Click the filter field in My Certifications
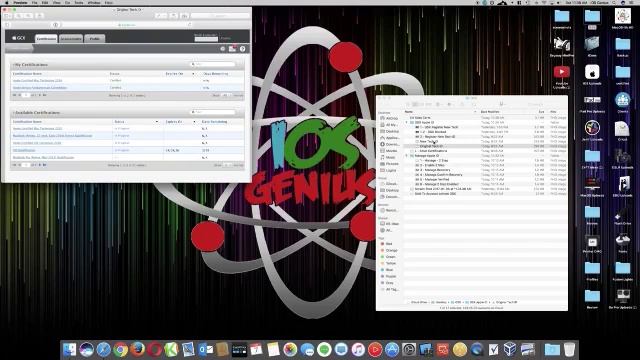640x360 pixels. [213, 64]
